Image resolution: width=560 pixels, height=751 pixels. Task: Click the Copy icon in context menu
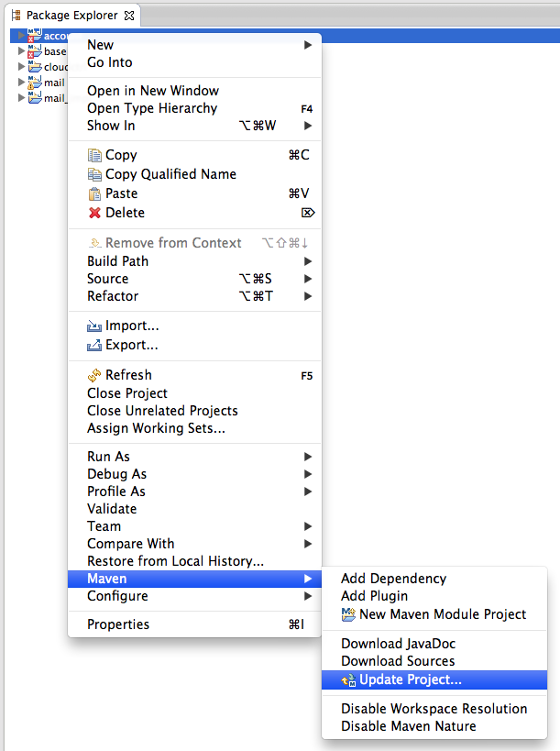point(94,155)
